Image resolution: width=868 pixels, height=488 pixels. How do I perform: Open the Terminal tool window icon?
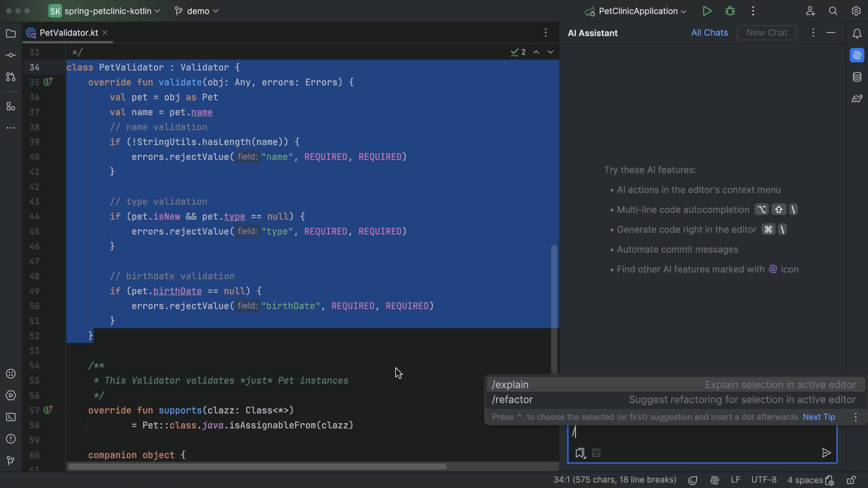[x=11, y=417]
